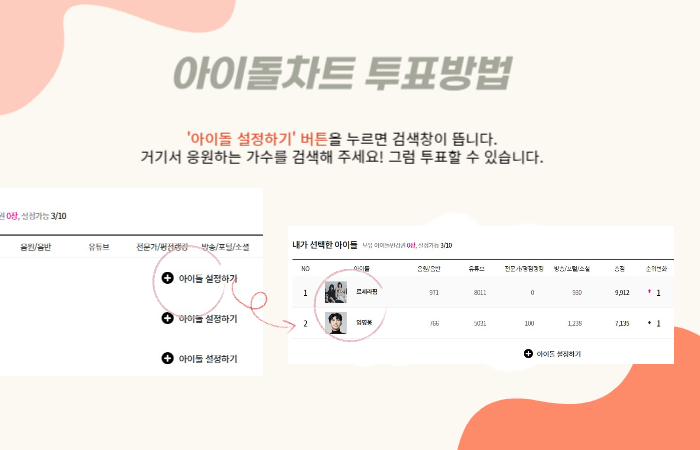Open 아이돌 설정하기 link under the right table
The image size is (700, 450).
coord(558,354)
